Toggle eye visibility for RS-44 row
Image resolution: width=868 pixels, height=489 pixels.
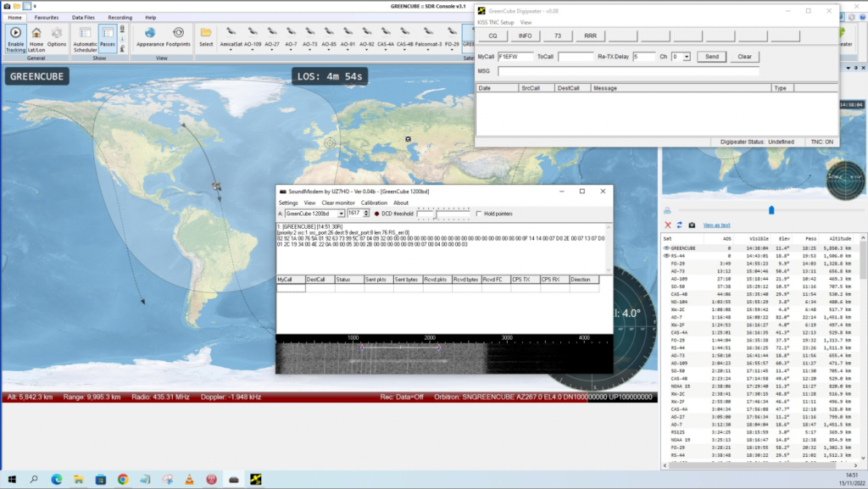[666, 256]
